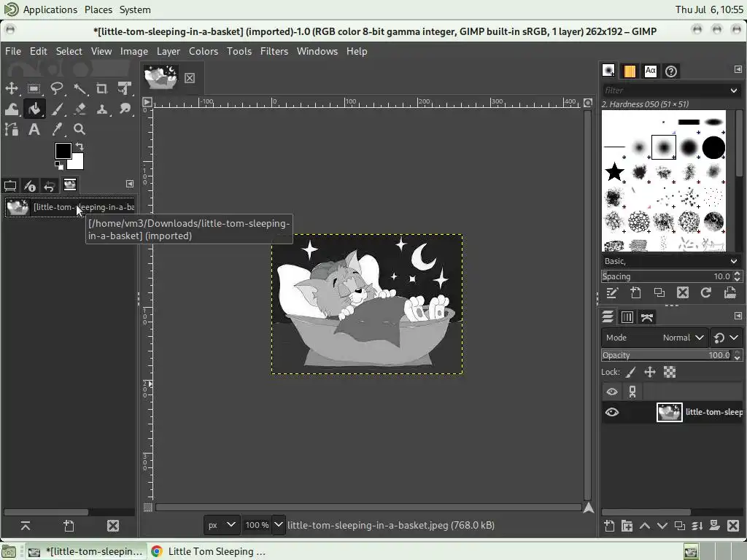Screen dimensions: 747x560
Task: Duplicate the selected brush
Action: click(x=659, y=292)
